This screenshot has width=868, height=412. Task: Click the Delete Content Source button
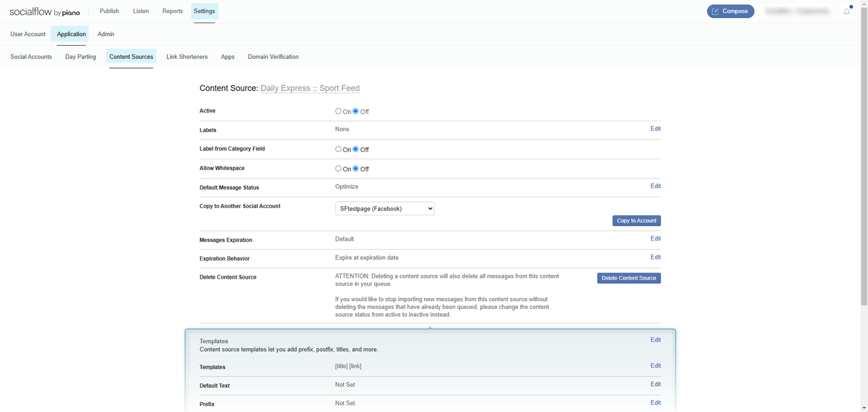[629, 278]
